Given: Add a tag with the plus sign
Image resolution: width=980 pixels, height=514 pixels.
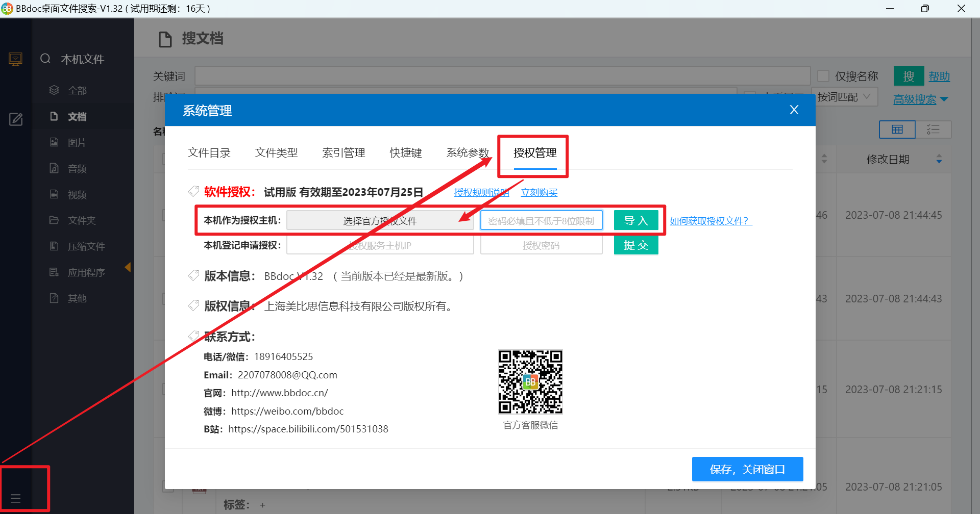Looking at the screenshot, I should (x=262, y=505).
